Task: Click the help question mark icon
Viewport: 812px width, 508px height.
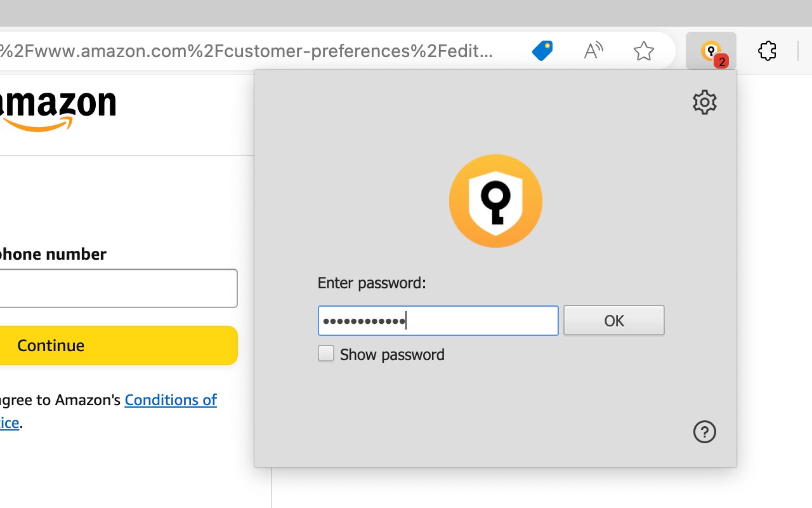Action: click(x=704, y=432)
